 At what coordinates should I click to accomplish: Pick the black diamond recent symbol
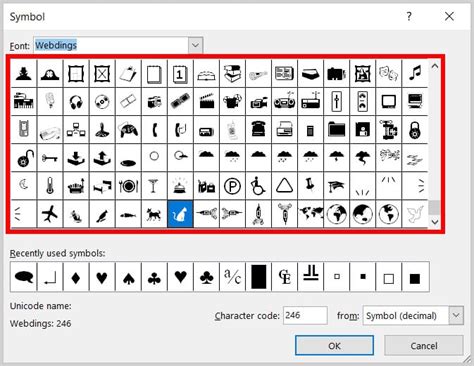pos(76,277)
